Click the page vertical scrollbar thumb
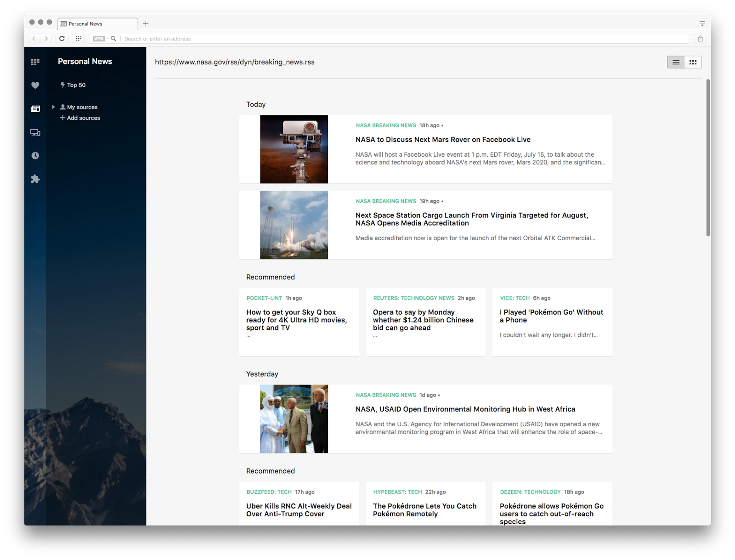This screenshot has width=735, height=560. click(708, 158)
